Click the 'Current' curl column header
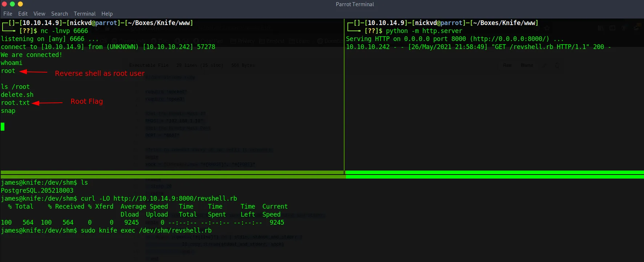Image resolution: width=644 pixels, height=262 pixels. [275, 206]
